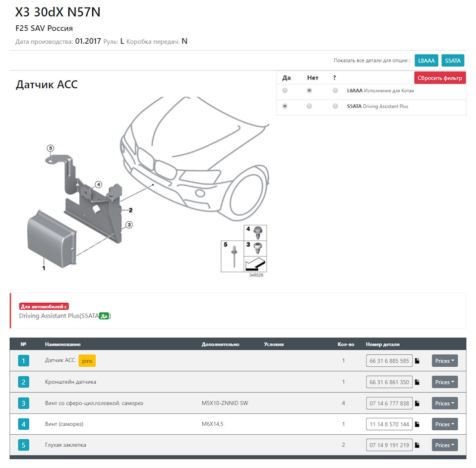
Task: Click Условия column header
Action: [x=274, y=344]
